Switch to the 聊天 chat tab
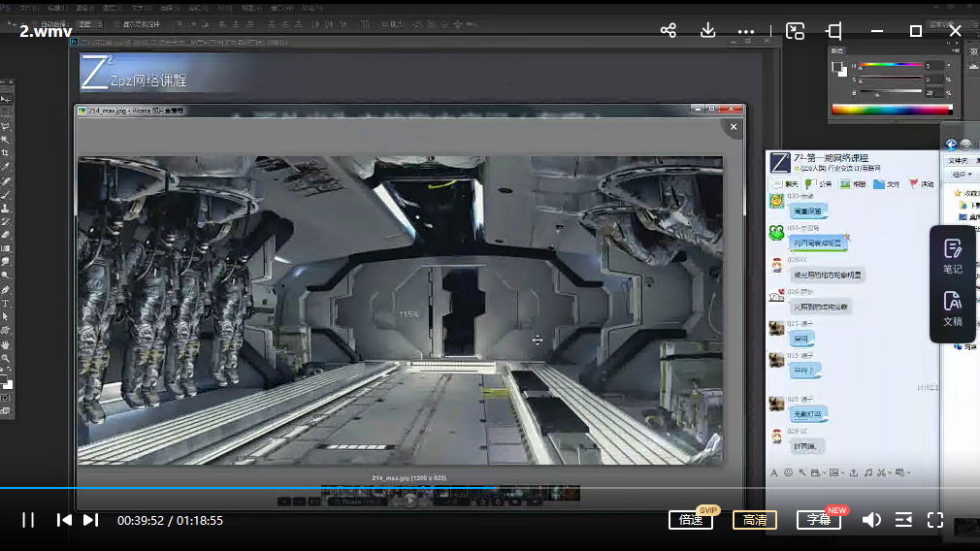Image resolution: width=980 pixels, height=551 pixels. [786, 183]
